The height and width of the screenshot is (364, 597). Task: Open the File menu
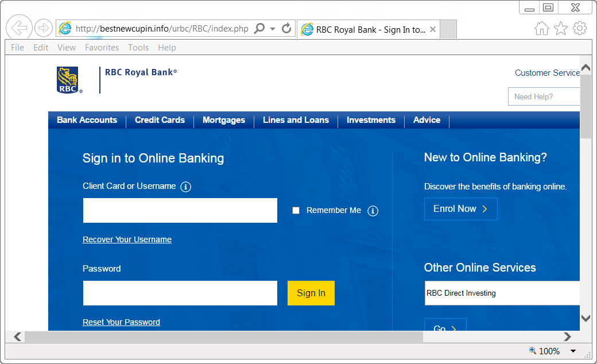click(x=18, y=48)
